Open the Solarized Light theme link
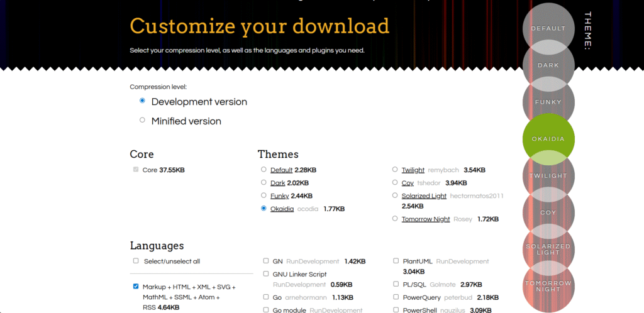The width and height of the screenshot is (644, 313). click(x=424, y=196)
